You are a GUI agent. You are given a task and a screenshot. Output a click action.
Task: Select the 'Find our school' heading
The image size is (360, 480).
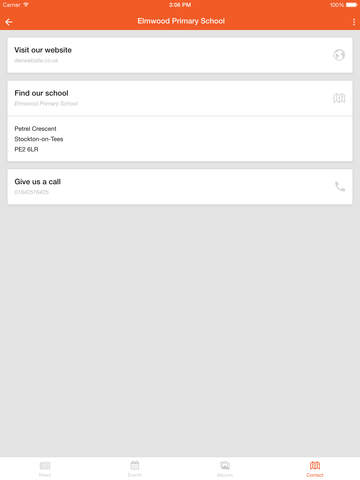[x=41, y=93]
